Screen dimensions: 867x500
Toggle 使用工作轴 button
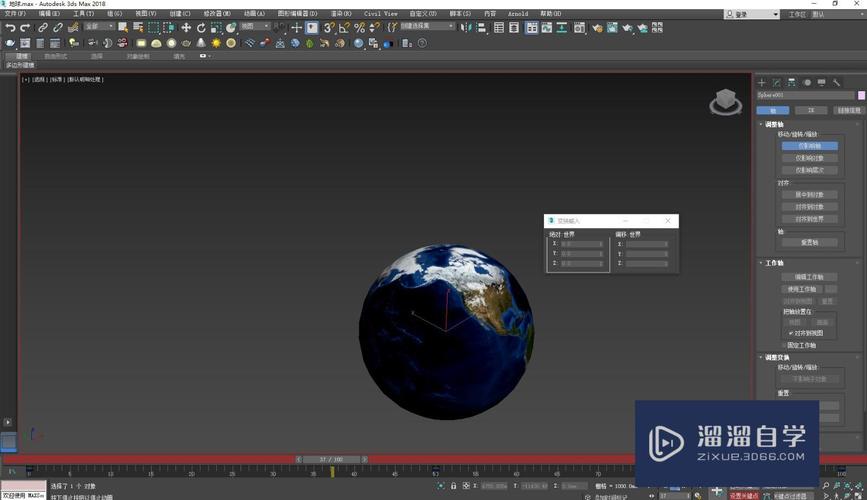coord(802,289)
